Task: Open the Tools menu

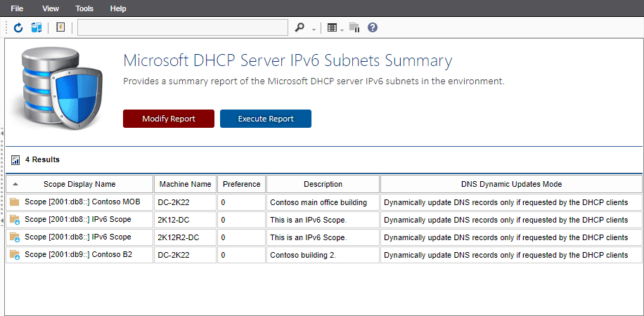Action: (x=84, y=8)
